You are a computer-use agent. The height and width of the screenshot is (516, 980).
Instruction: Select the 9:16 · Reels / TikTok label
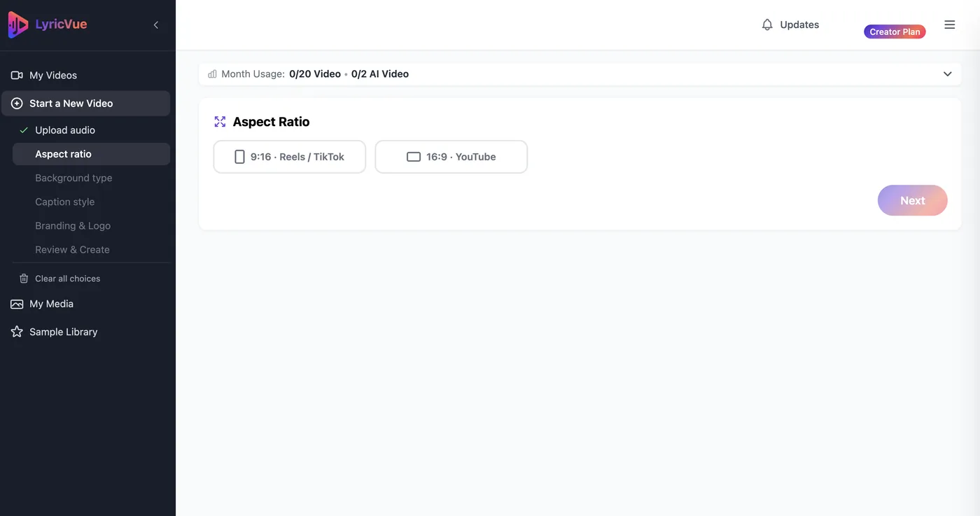pyautogui.click(x=297, y=157)
